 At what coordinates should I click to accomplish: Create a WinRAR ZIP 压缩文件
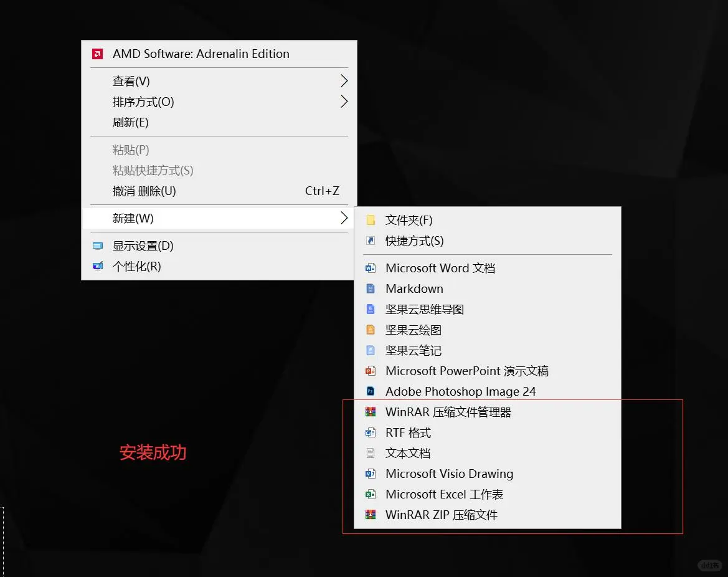tap(442, 515)
